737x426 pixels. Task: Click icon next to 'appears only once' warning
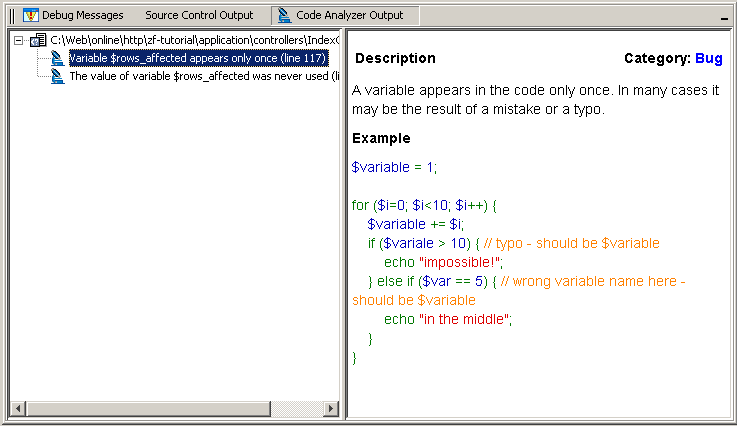click(58, 58)
